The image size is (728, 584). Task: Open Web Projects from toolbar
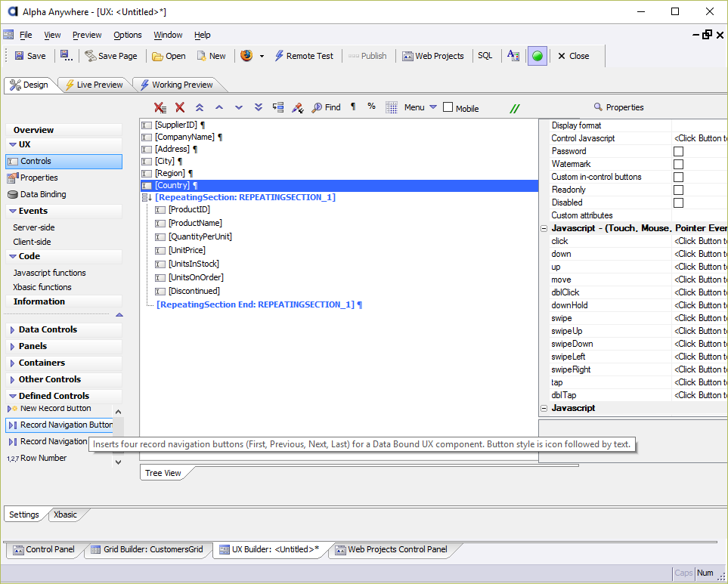point(432,56)
